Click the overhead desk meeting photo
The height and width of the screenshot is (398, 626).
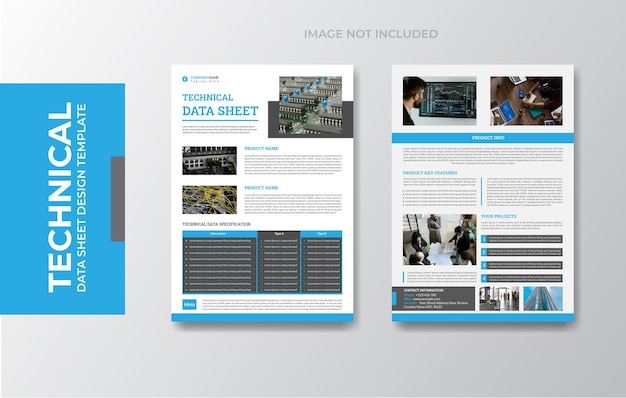tap(526, 101)
